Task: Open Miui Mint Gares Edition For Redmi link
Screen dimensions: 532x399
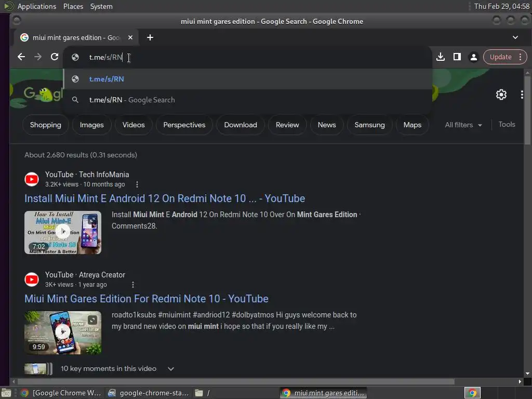Action: pyautogui.click(x=146, y=299)
